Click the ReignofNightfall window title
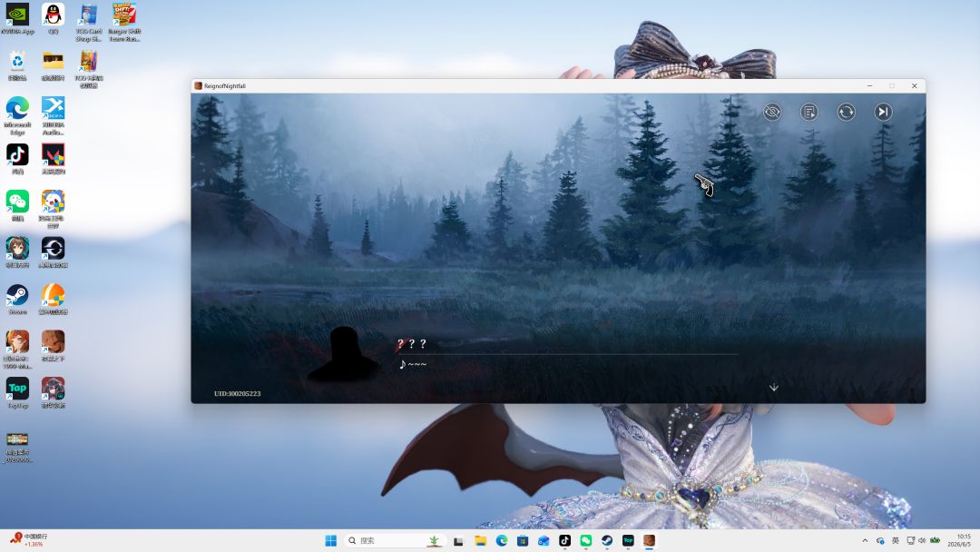This screenshot has width=980, height=552. 225,85
